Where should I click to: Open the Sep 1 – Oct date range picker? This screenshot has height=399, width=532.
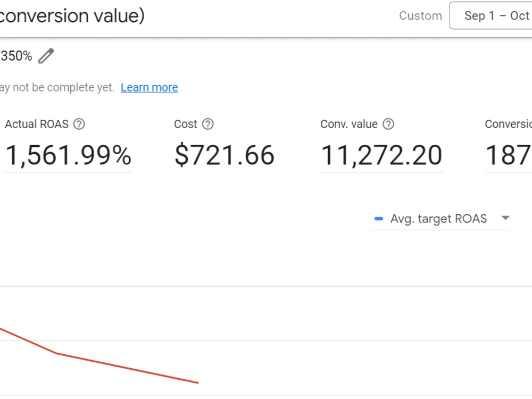click(491, 15)
